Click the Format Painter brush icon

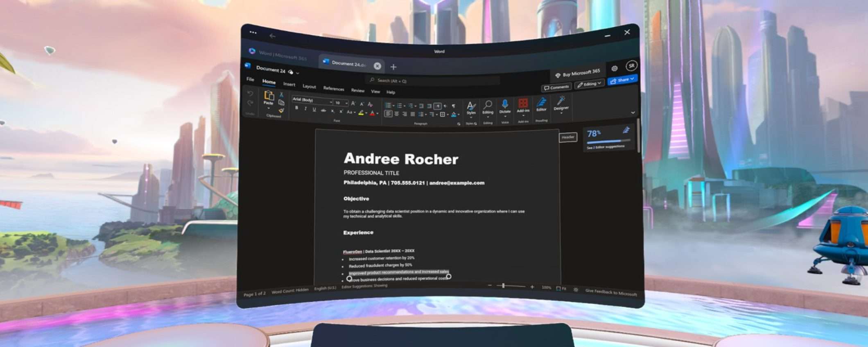coord(281,110)
